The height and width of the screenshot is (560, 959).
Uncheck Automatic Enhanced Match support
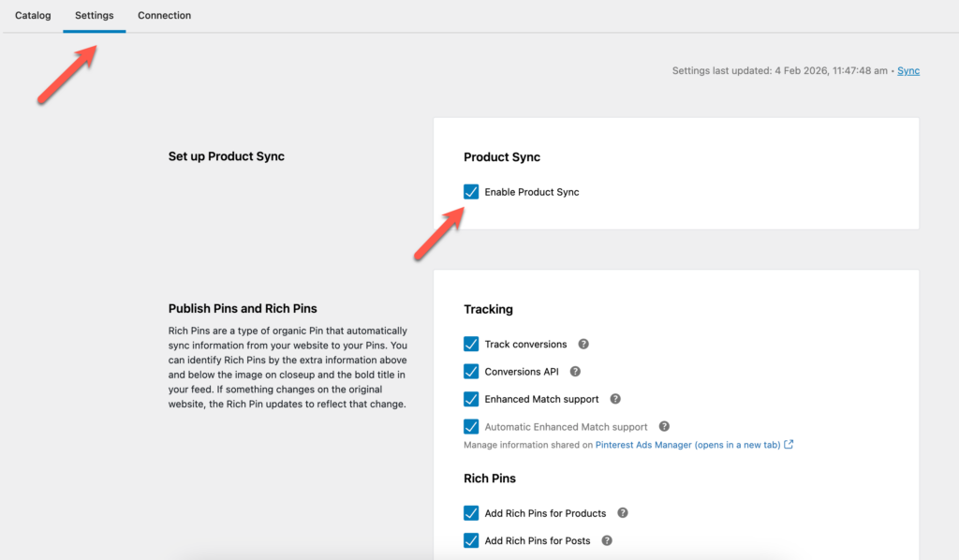[470, 426]
